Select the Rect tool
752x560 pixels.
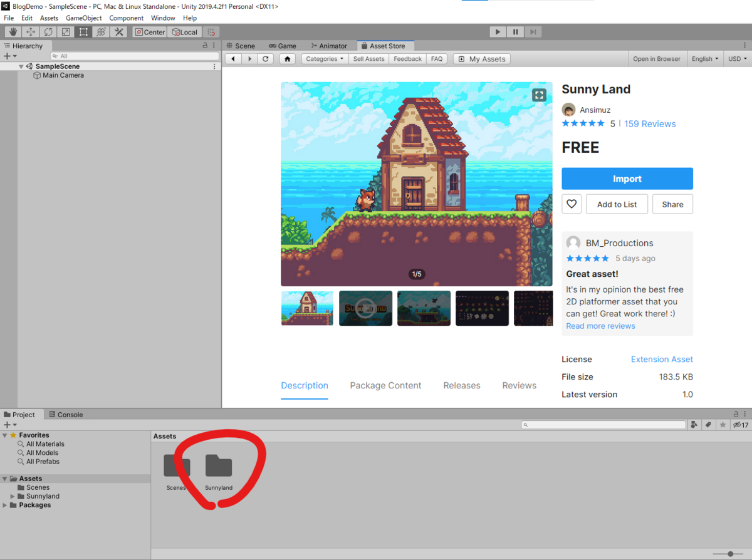pyautogui.click(x=83, y=32)
